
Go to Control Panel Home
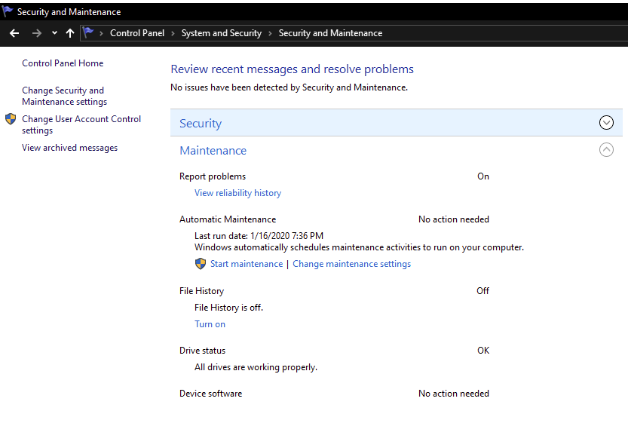click(x=62, y=63)
